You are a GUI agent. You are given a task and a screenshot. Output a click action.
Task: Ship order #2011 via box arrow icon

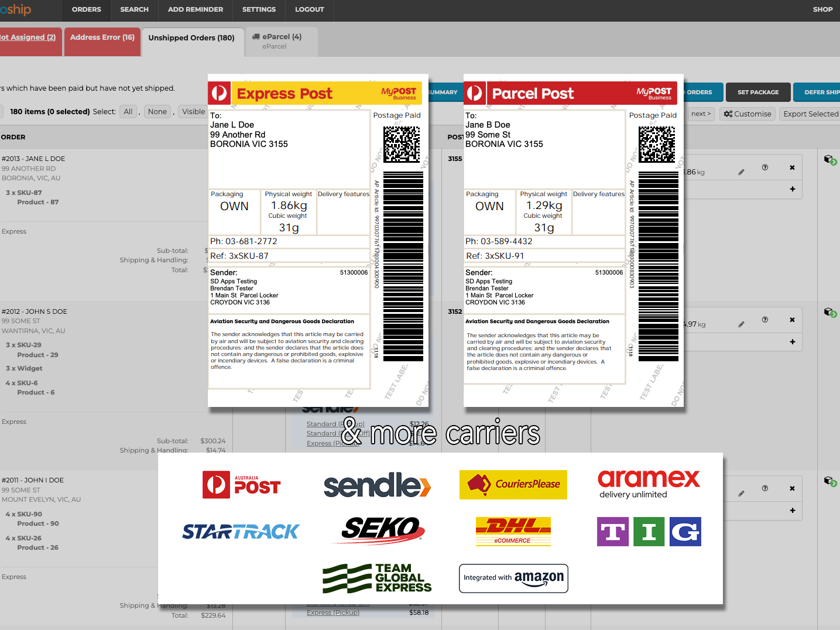(830, 481)
